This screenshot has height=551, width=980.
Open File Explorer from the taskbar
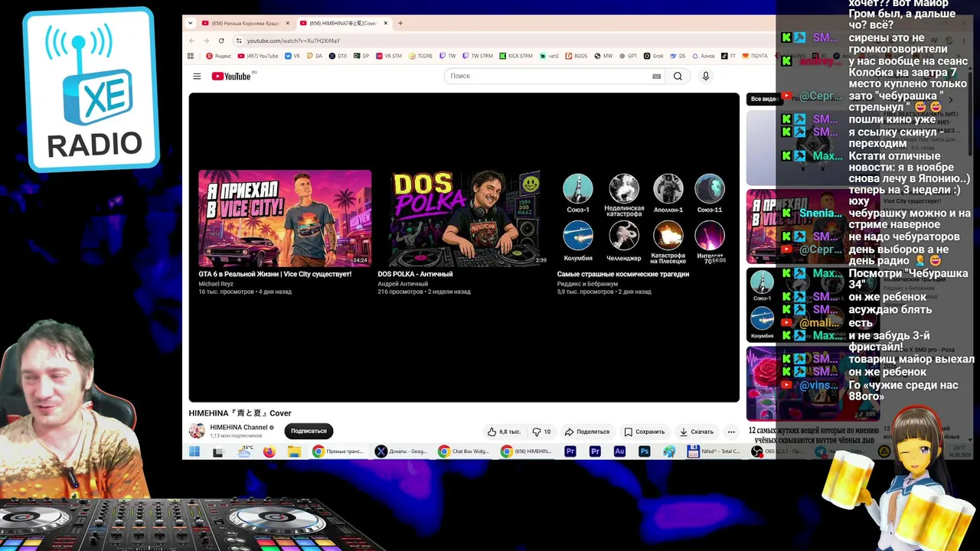coord(293,452)
